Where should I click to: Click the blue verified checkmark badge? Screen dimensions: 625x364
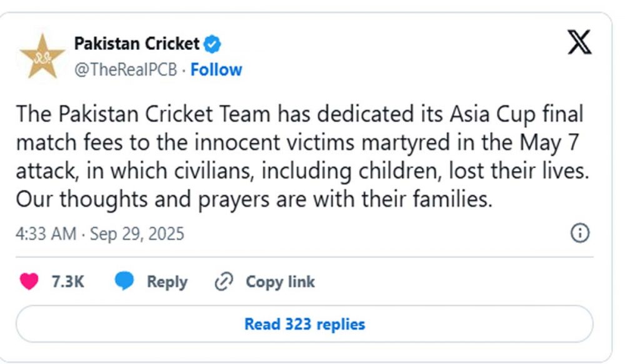(x=213, y=44)
